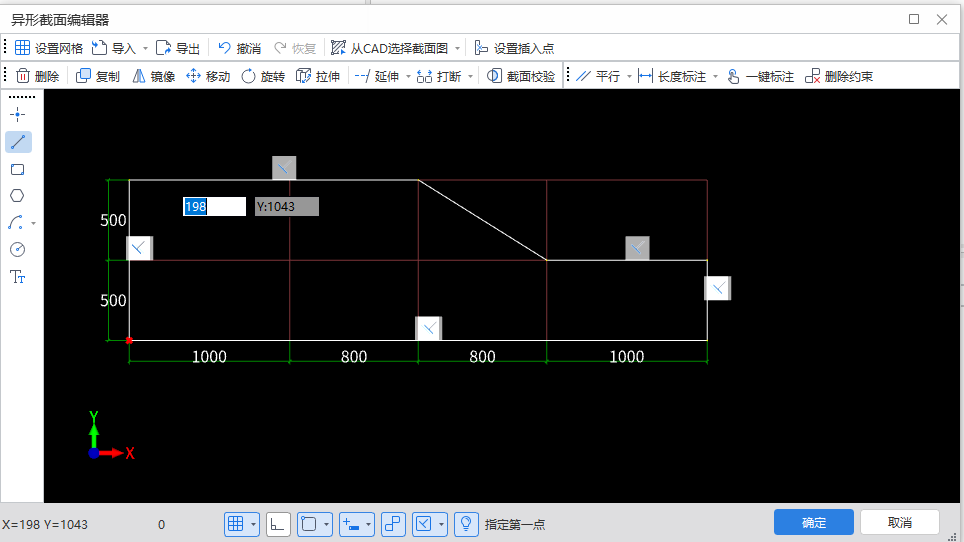Viewport: 964px width, 542px height.
Task: Click the constraint marker on the canvas outline's right-hand vertical edge
Action: pyautogui.click(x=717, y=288)
